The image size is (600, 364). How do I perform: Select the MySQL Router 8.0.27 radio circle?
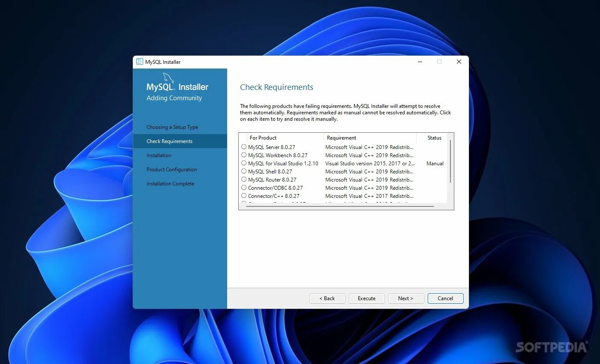tap(244, 179)
